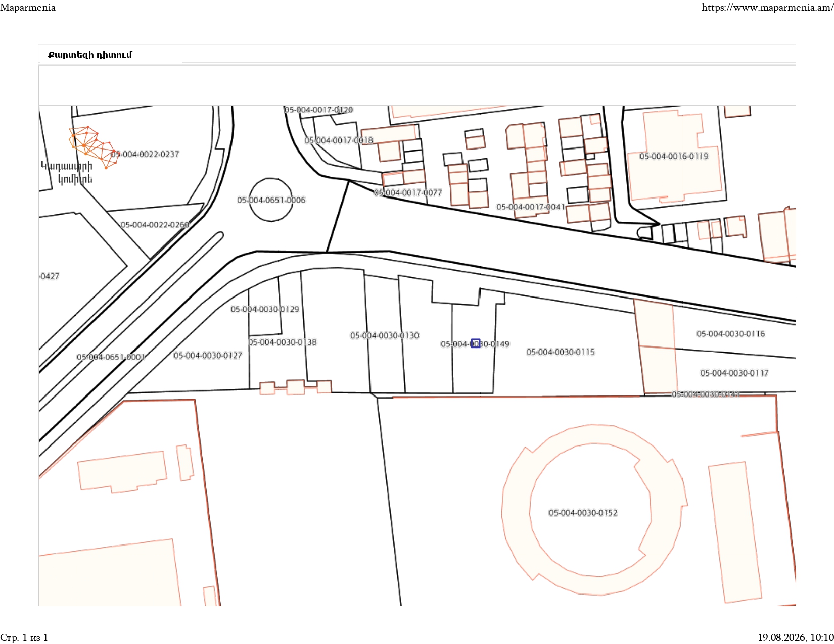The width and height of the screenshot is (834, 644).
Task: Select parcel label 05-004-0017-0077
Action: point(408,192)
